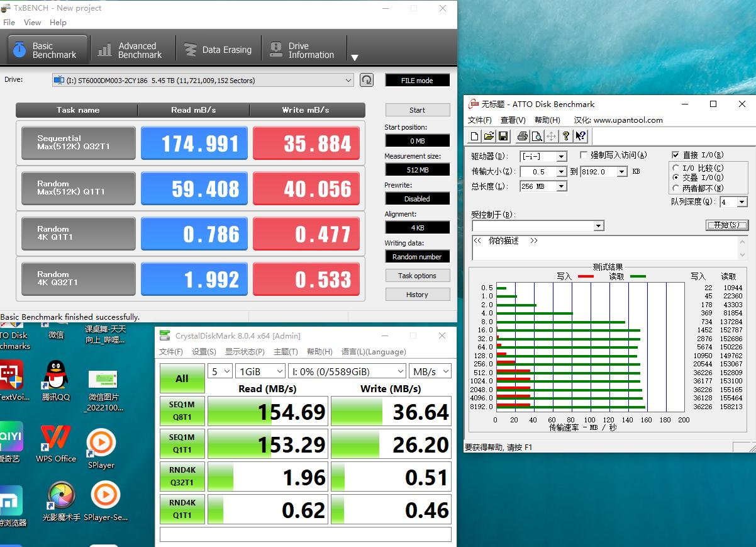756x547 pixels.
Task: Select the I/O 比较 radio button
Action: tap(675, 168)
